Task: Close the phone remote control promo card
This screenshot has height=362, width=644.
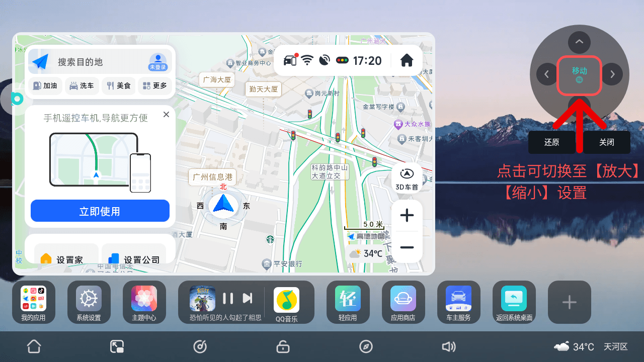Action: tap(166, 115)
